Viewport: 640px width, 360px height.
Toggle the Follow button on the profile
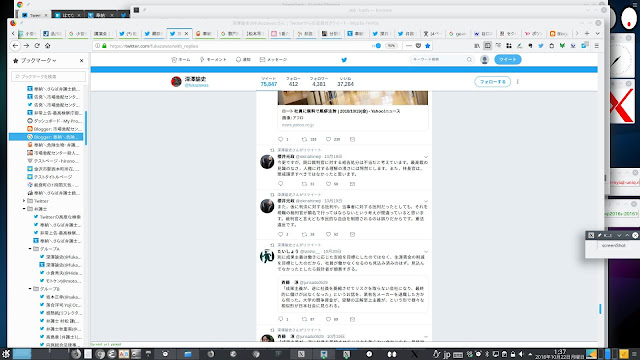[493, 82]
